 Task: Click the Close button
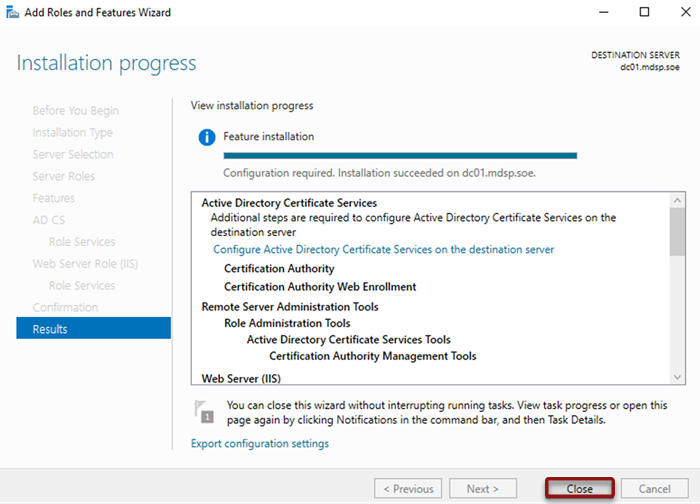pyautogui.click(x=579, y=488)
